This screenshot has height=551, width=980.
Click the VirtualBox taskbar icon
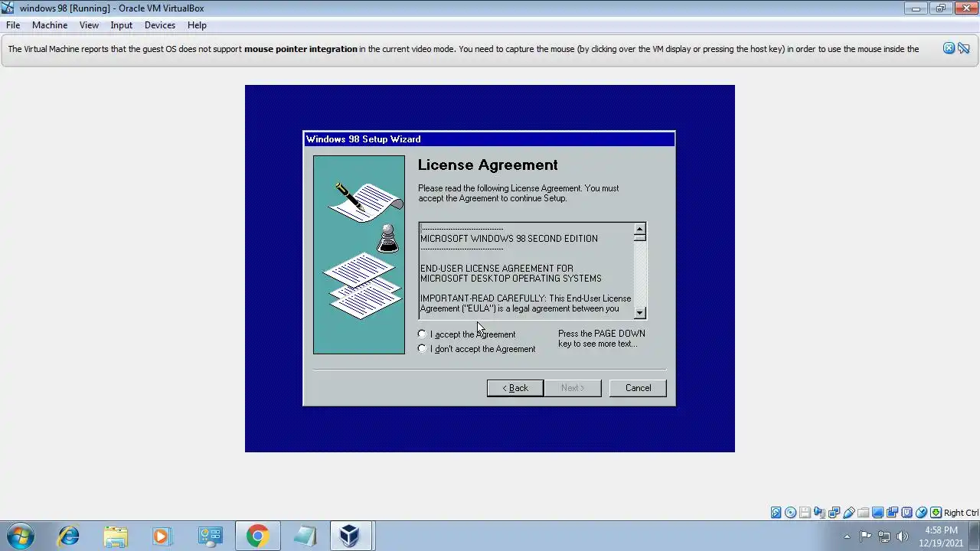(351, 536)
